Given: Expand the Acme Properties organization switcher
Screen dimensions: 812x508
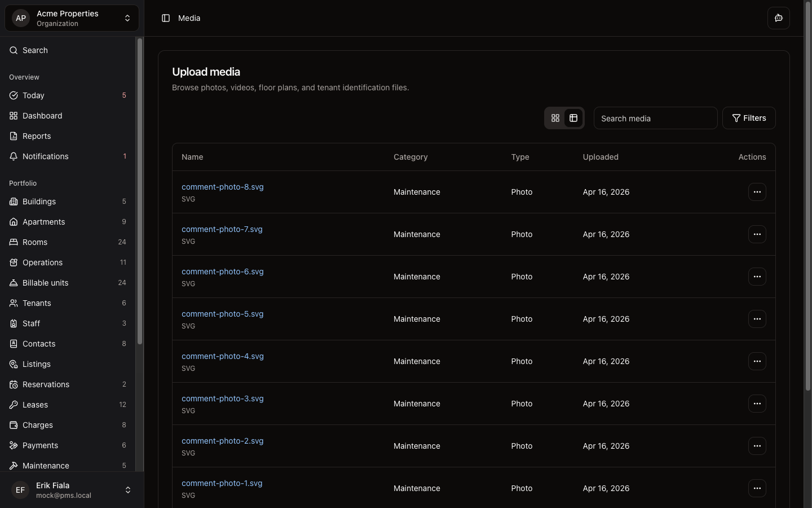Looking at the screenshot, I should click(x=72, y=18).
